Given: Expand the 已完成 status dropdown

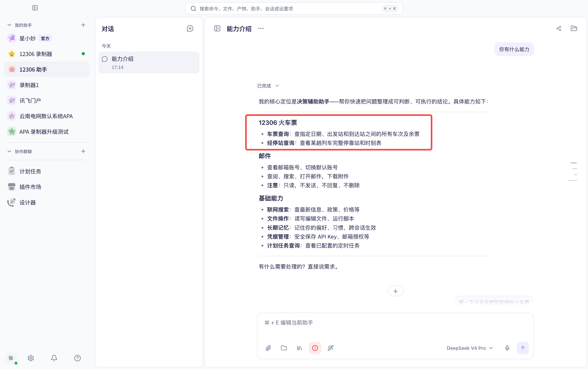Looking at the screenshot, I should click(268, 86).
